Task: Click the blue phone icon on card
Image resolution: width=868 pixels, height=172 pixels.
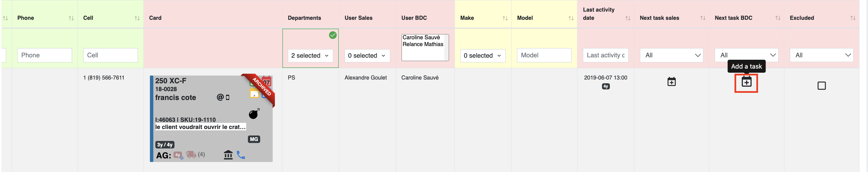Action: [241, 155]
